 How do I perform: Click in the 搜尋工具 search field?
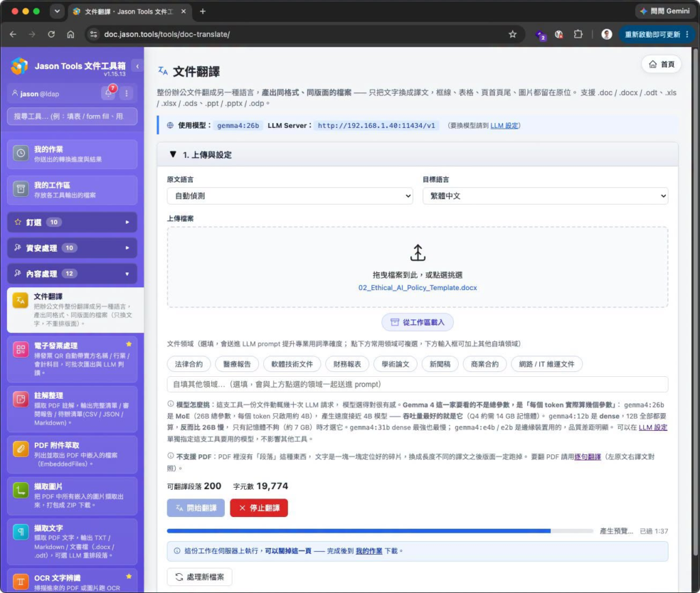72,116
